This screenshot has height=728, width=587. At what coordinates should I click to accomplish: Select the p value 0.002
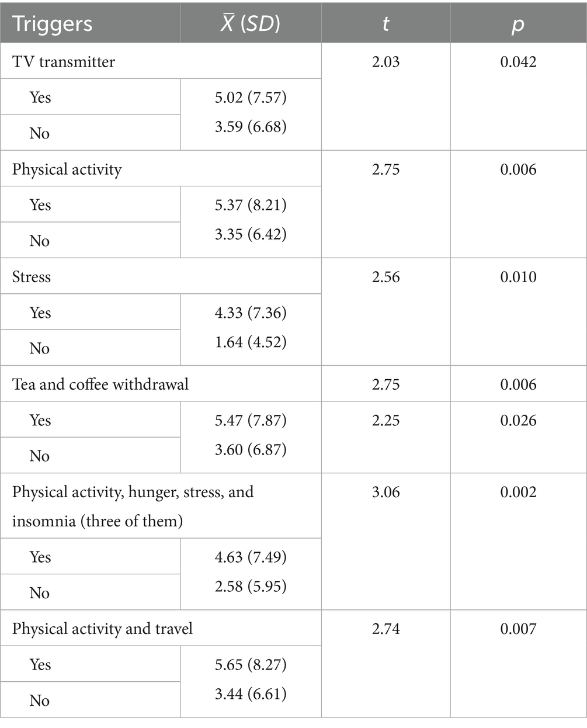tap(518, 492)
